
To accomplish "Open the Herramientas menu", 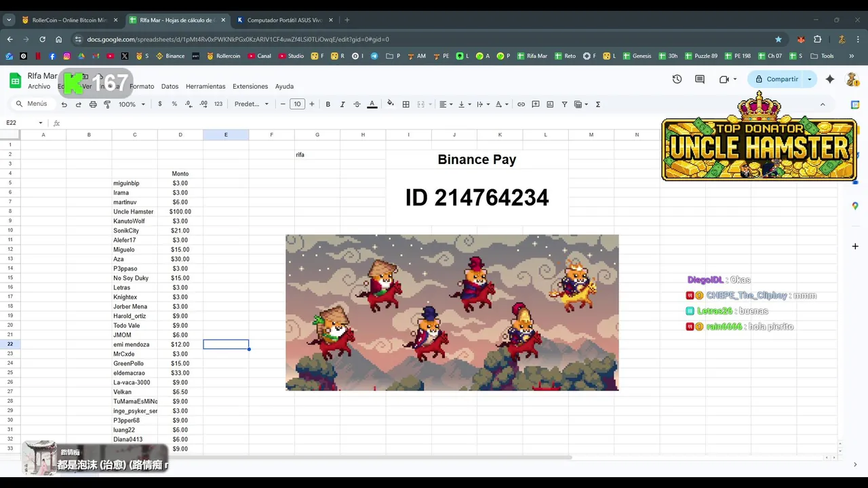I will point(205,87).
